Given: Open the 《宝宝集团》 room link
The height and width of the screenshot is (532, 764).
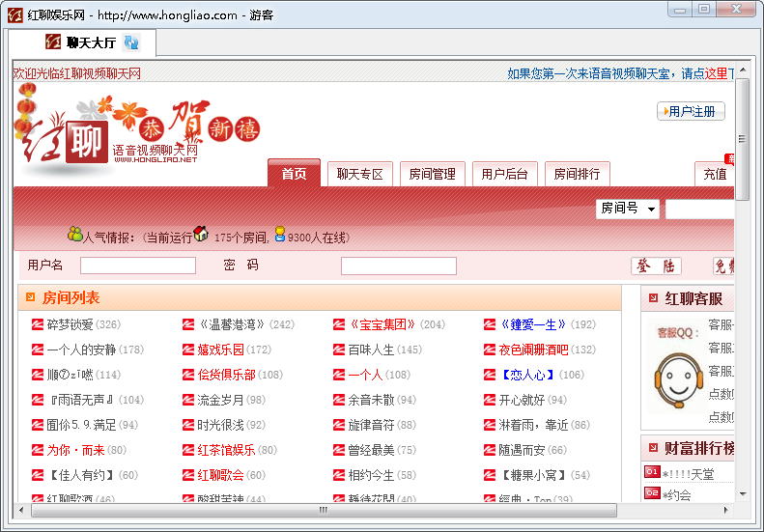Looking at the screenshot, I should tap(382, 324).
